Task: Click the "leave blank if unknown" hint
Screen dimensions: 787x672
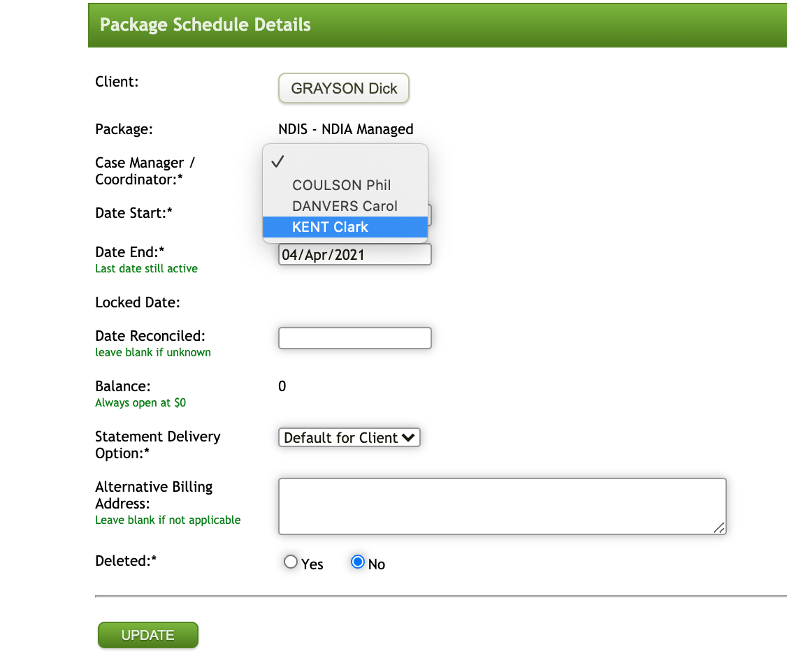Action: tap(152, 353)
